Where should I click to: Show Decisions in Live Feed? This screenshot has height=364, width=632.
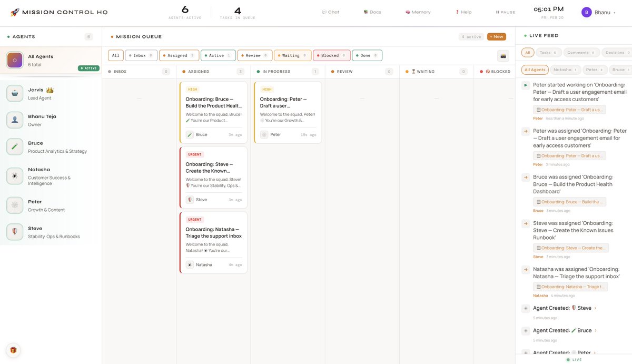click(x=618, y=53)
